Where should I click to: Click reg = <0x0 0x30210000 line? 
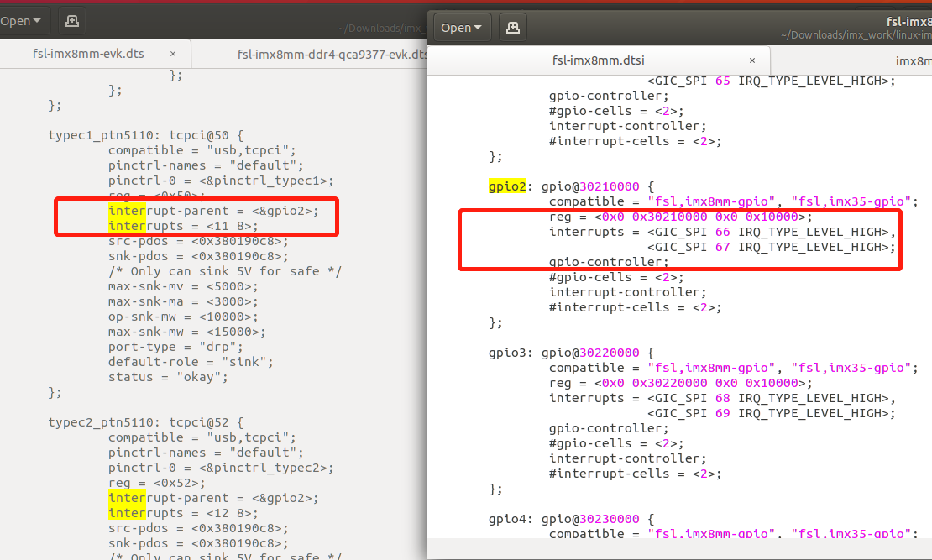[681, 217]
